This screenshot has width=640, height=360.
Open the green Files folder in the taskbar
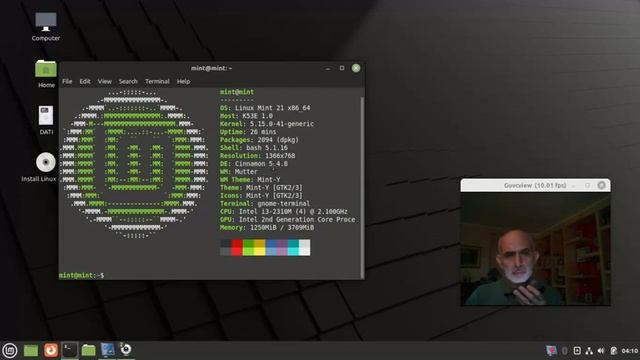coord(88,350)
